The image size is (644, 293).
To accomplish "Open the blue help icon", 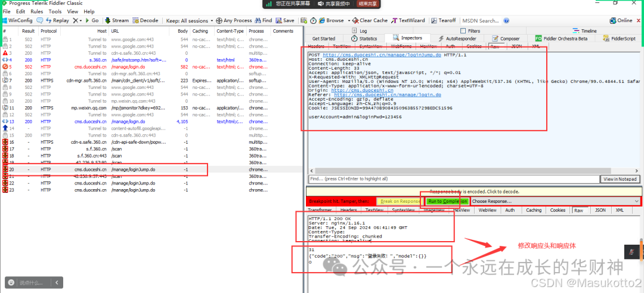I will click(506, 20).
